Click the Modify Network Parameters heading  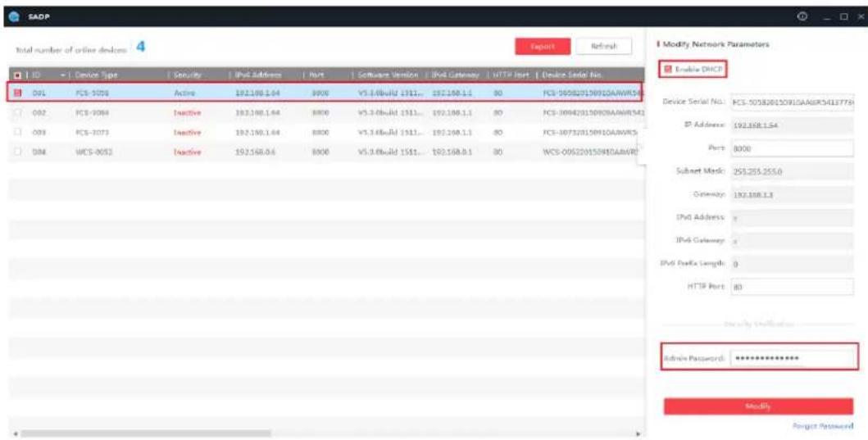pyautogui.click(x=716, y=44)
